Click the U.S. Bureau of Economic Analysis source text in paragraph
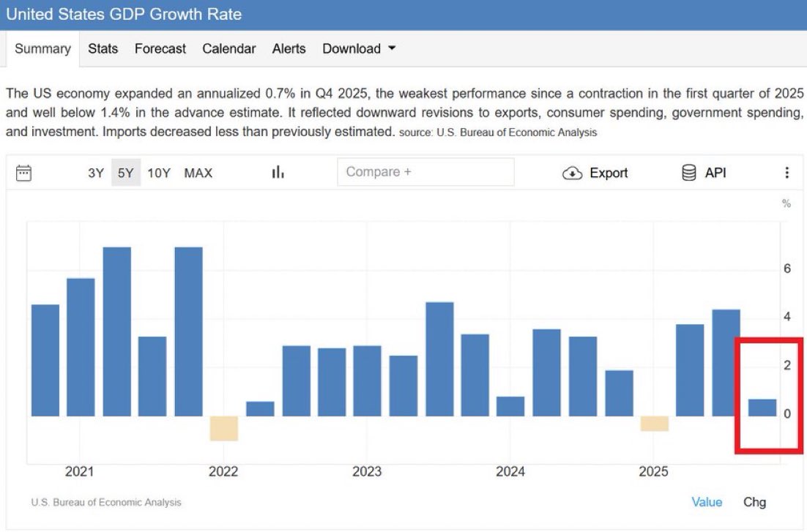 516,132
